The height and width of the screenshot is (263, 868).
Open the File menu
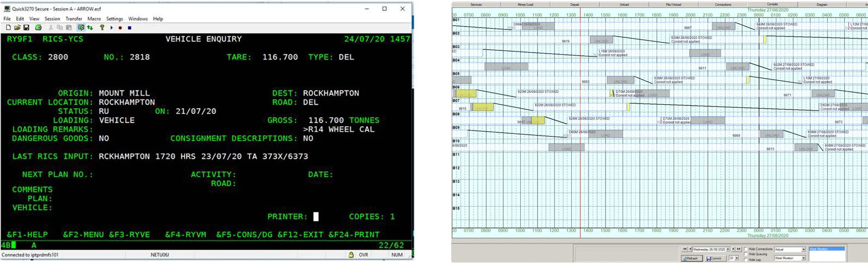tap(7, 18)
